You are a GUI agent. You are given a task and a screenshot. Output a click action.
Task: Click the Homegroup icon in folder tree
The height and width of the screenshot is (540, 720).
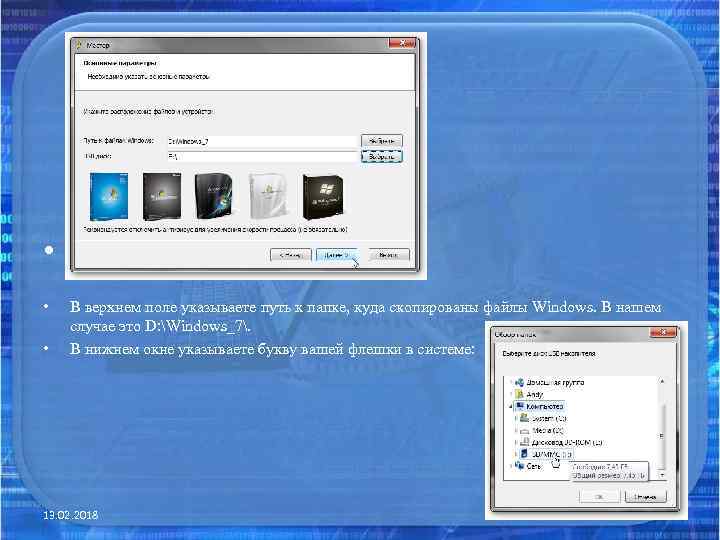pos(519,382)
